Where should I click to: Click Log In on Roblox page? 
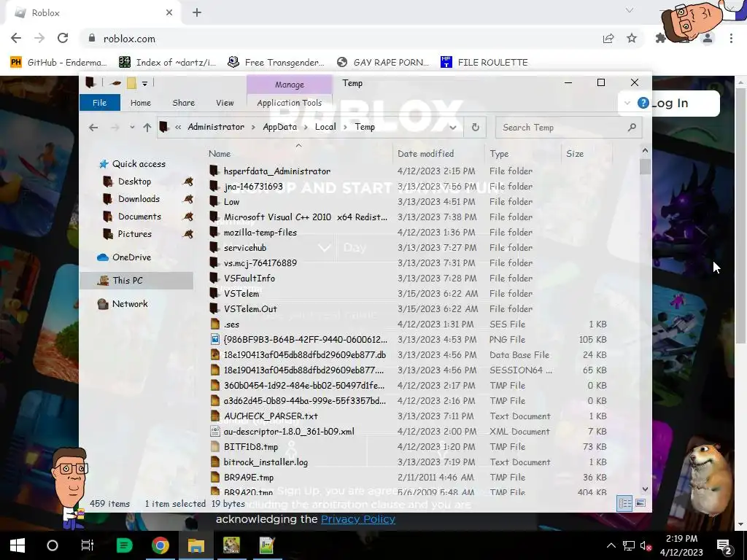pos(670,103)
